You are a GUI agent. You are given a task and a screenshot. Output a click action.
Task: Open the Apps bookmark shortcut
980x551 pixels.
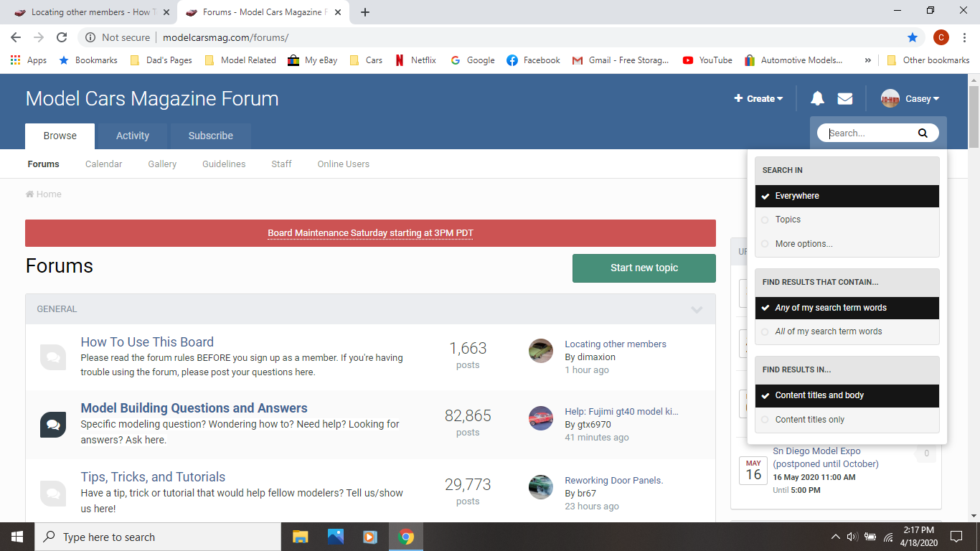click(29, 60)
